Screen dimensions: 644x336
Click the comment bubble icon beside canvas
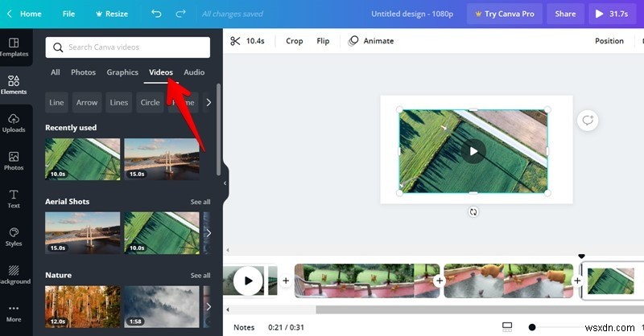click(588, 121)
